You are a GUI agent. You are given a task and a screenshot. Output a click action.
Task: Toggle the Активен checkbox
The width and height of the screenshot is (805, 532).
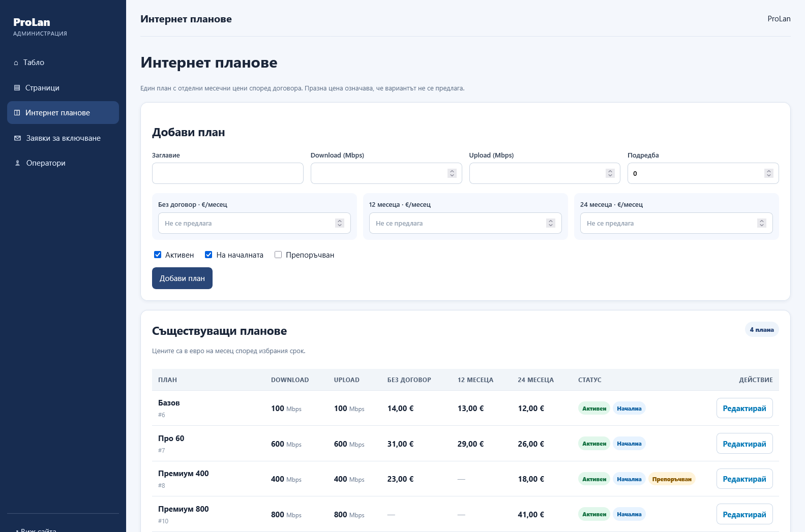tap(158, 255)
